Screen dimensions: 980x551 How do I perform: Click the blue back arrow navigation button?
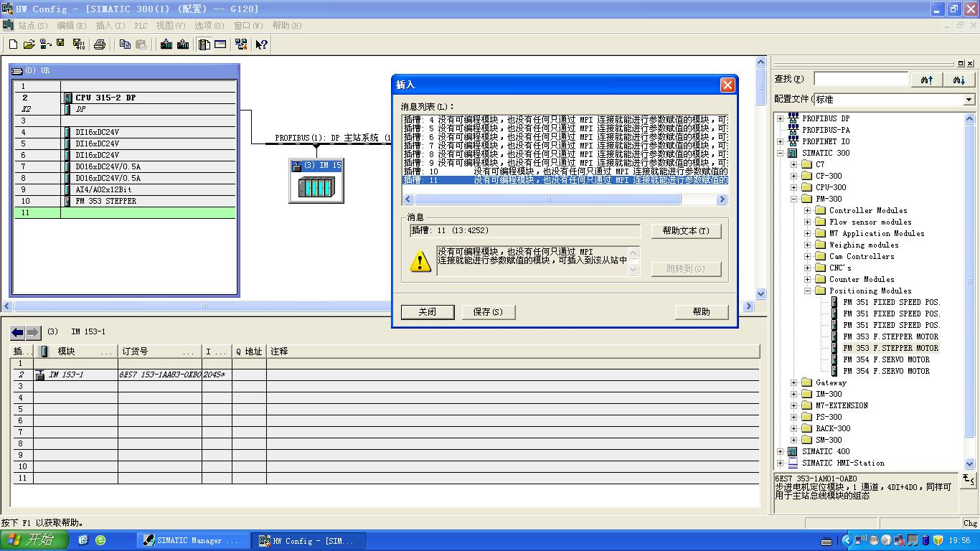click(17, 332)
